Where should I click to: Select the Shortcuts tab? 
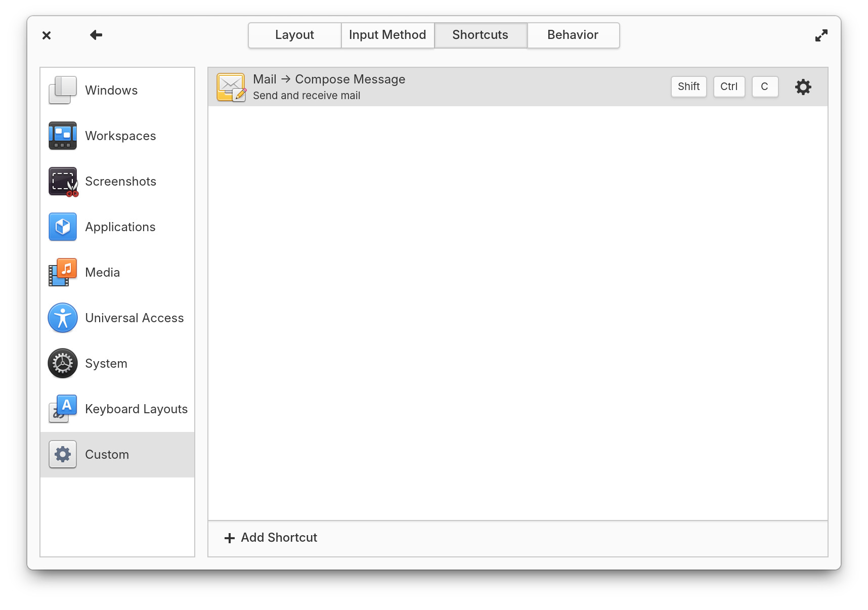[x=480, y=35]
